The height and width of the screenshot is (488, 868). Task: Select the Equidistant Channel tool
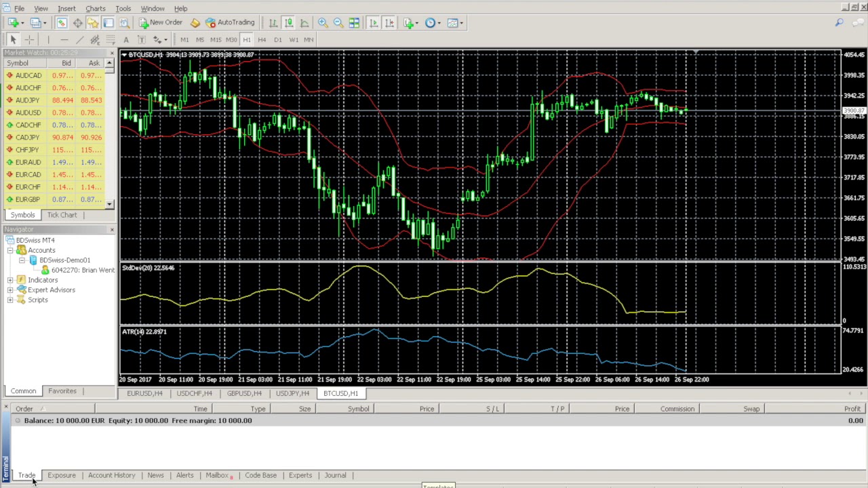95,39
